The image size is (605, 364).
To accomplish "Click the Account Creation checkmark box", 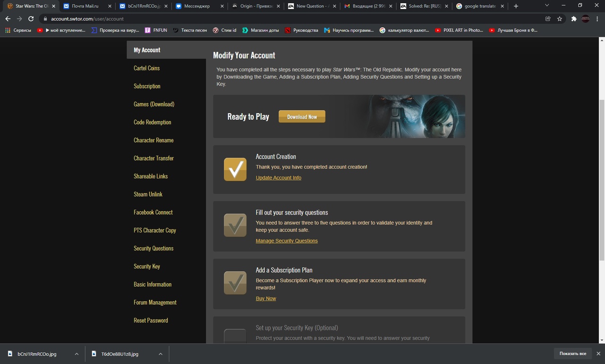I will (235, 169).
